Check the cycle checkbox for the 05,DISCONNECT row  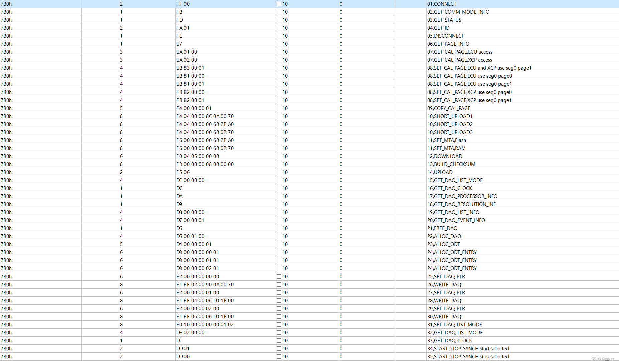pyautogui.click(x=278, y=36)
